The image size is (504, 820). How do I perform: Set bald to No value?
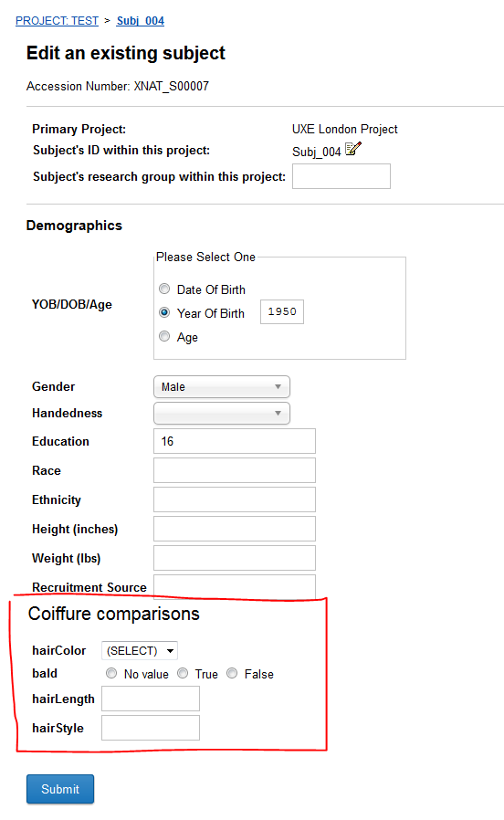(111, 673)
